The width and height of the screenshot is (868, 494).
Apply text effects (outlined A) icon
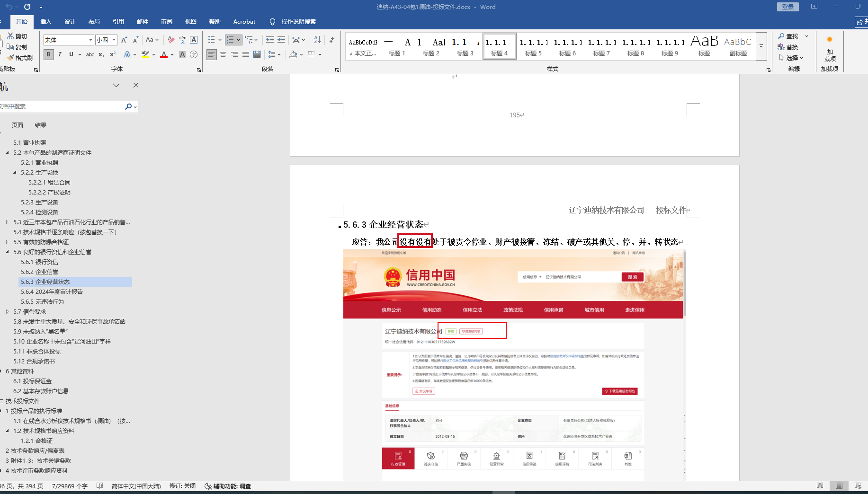coord(127,55)
